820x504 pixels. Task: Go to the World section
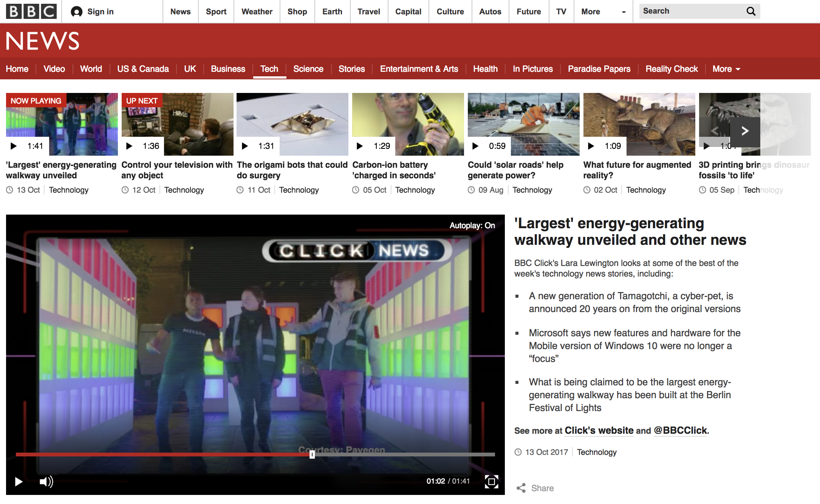pos(91,69)
